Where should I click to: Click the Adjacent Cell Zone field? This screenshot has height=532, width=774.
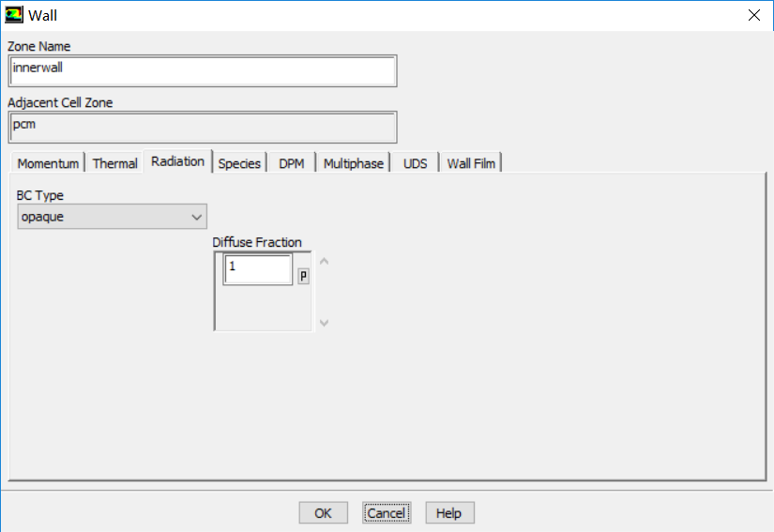coord(203,128)
